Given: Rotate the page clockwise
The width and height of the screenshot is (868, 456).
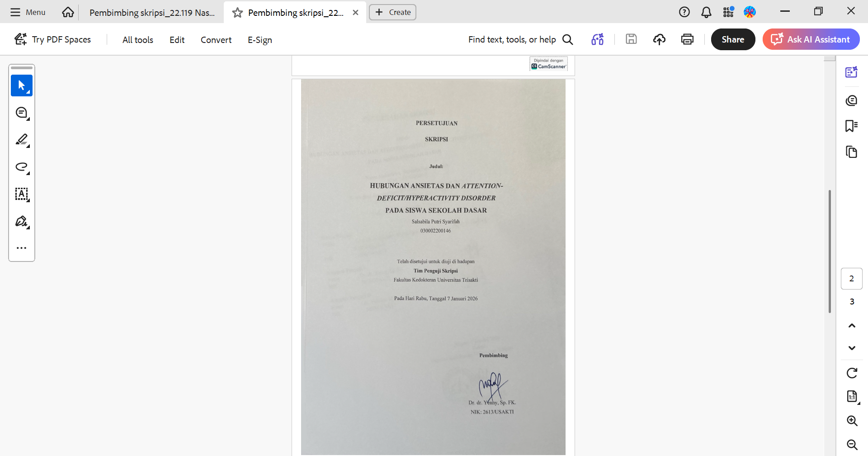Looking at the screenshot, I should click(x=852, y=373).
